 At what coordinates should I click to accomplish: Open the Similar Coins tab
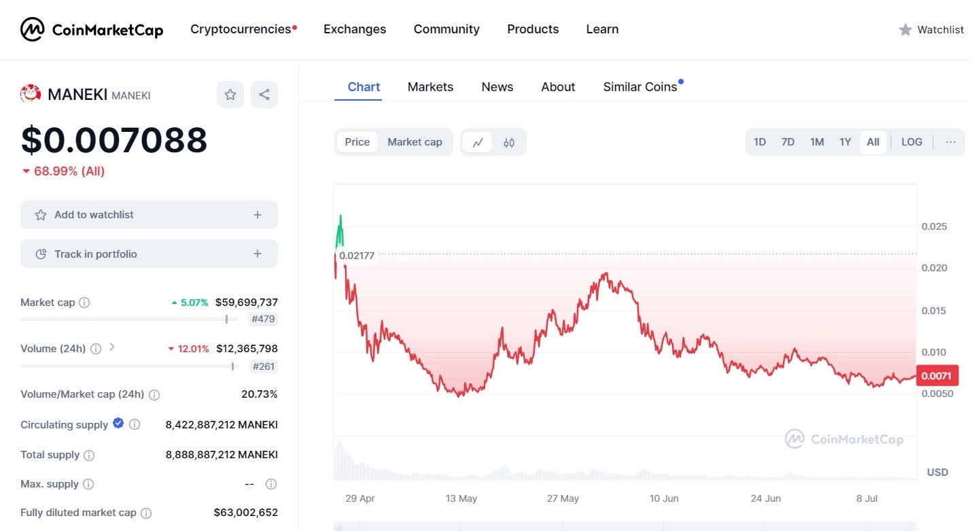click(640, 87)
